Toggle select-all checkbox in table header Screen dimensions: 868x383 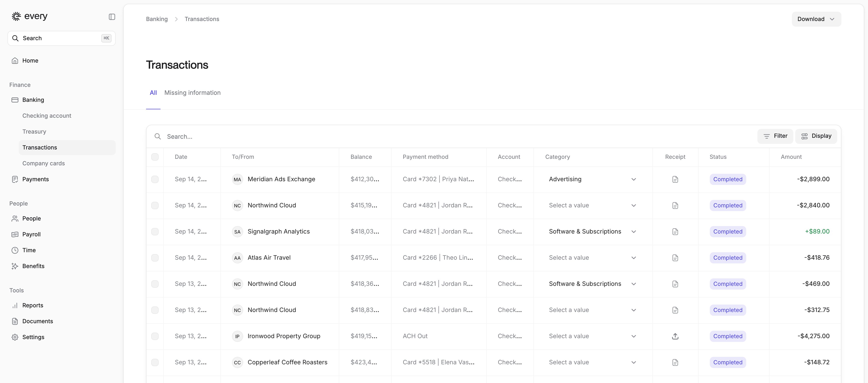point(155,157)
